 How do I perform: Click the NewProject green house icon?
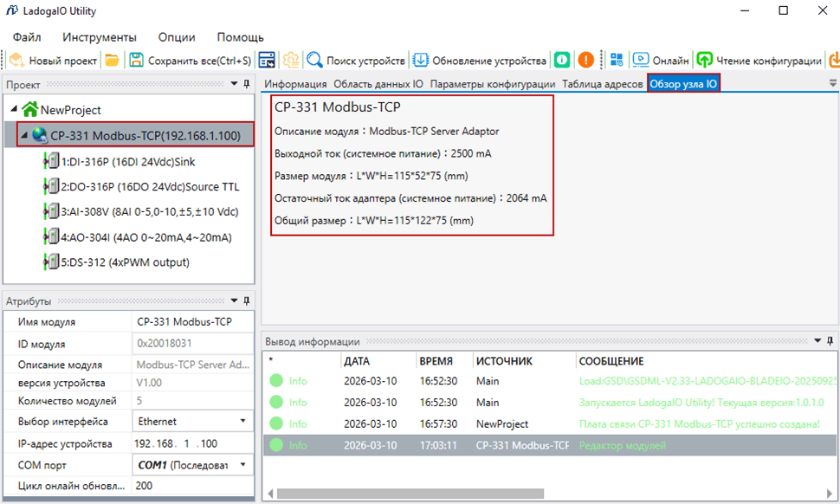tap(30, 109)
